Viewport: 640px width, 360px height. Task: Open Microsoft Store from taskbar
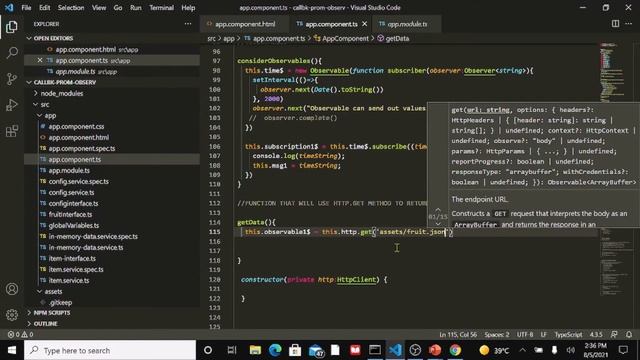click(295, 350)
